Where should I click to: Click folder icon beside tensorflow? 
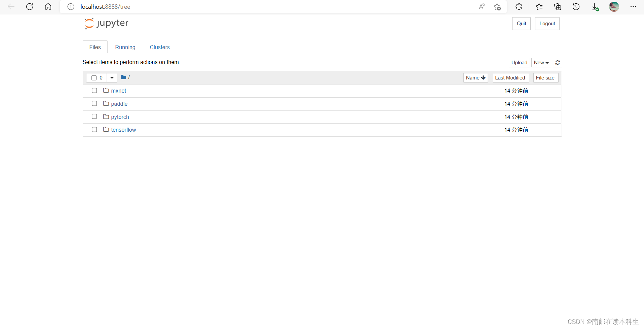(x=106, y=129)
